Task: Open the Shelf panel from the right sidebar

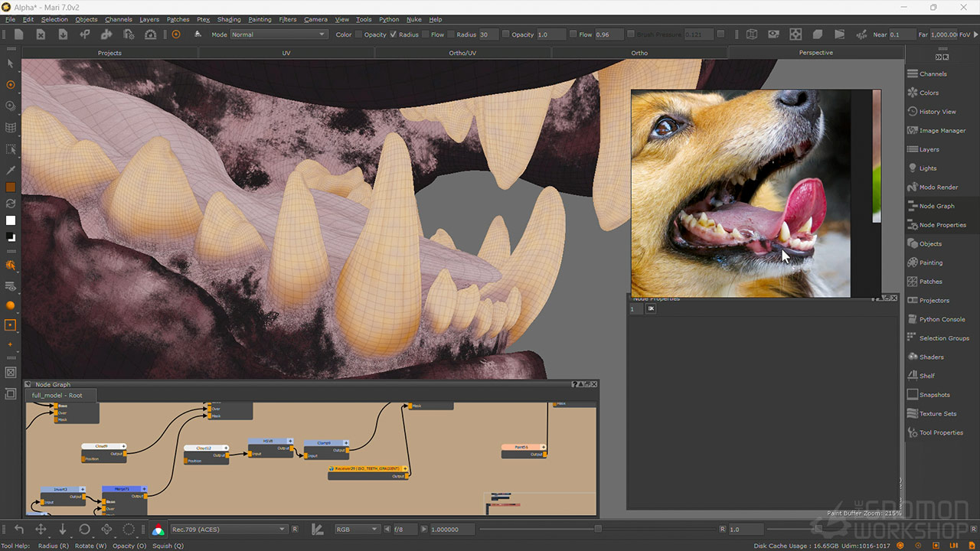Action: click(x=927, y=375)
